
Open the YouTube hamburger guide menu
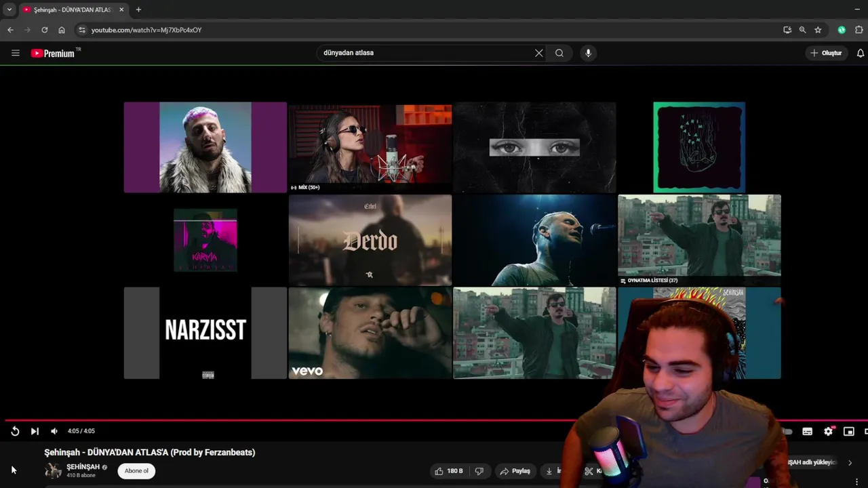coord(16,53)
